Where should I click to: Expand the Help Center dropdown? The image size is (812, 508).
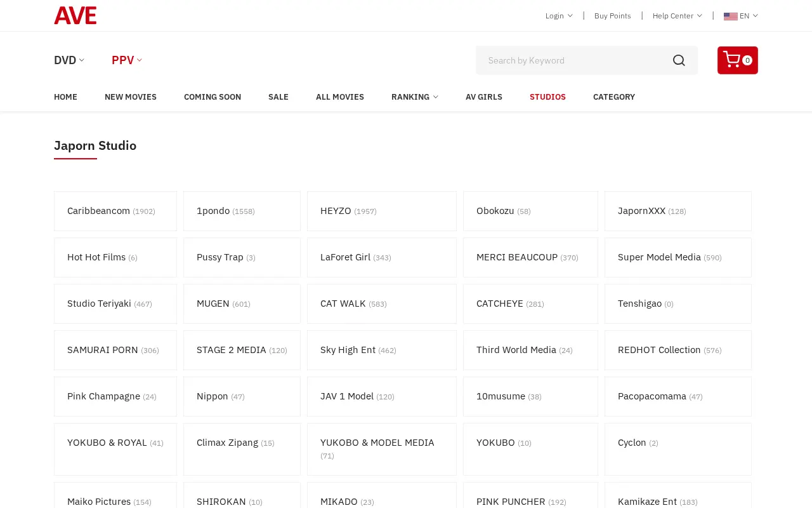[677, 16]
